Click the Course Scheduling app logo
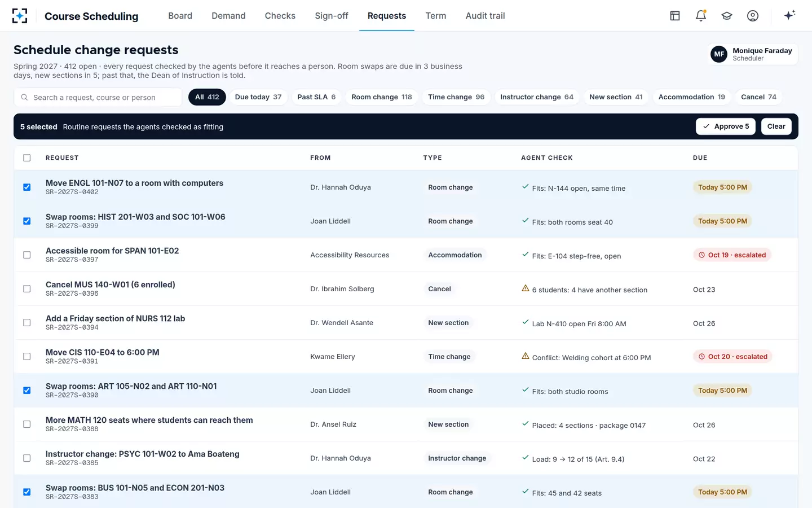This screenshot has height=508, width=812. pos(20,16)
